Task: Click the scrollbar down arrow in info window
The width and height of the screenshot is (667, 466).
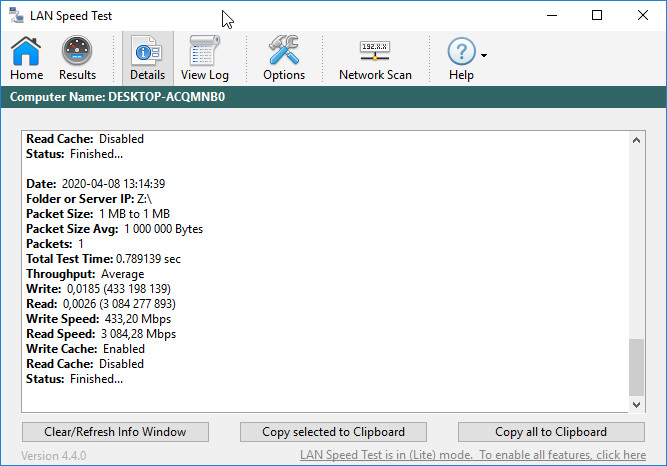Action: (x=636, y=404)
